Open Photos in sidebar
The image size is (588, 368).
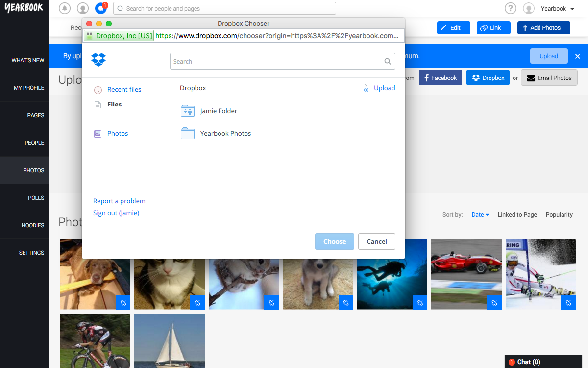[24, 170]
